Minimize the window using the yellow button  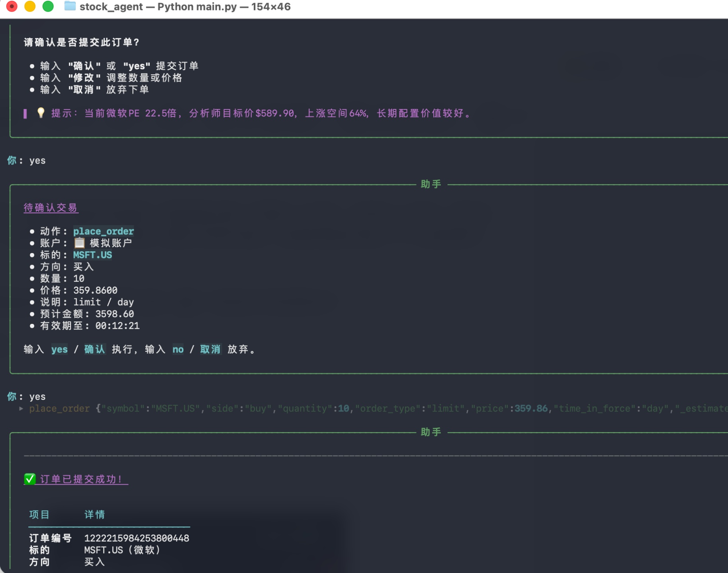(x=30, y=6)
